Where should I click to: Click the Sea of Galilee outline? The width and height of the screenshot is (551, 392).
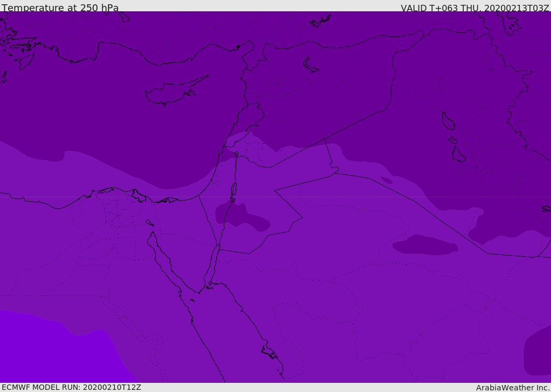point(236,154)
